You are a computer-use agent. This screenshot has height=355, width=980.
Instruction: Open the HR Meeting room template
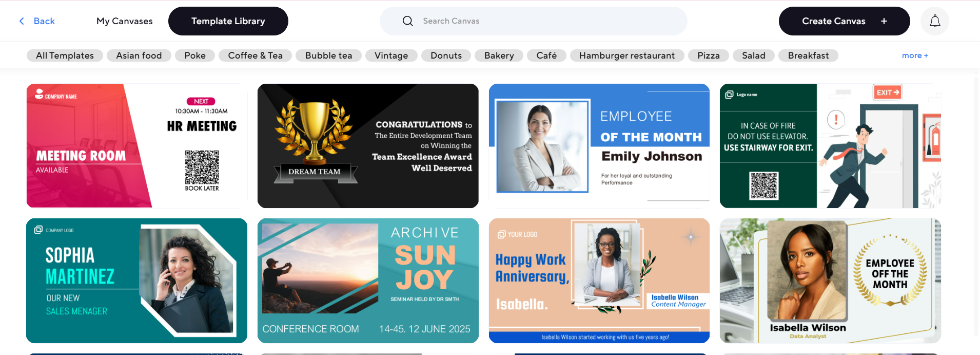tap(136, 145)
